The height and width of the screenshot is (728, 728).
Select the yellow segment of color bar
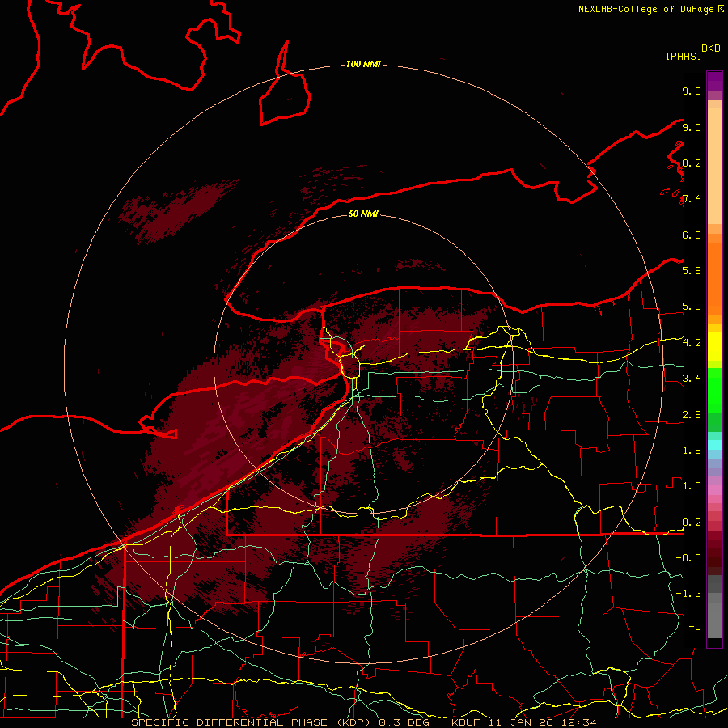(714, 346)
